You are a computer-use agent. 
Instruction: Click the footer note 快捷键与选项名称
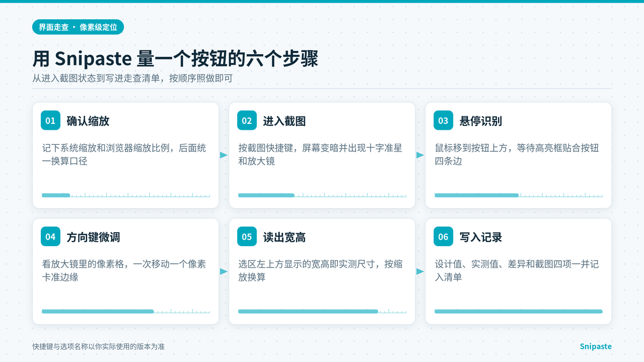[x=98, y=346]
